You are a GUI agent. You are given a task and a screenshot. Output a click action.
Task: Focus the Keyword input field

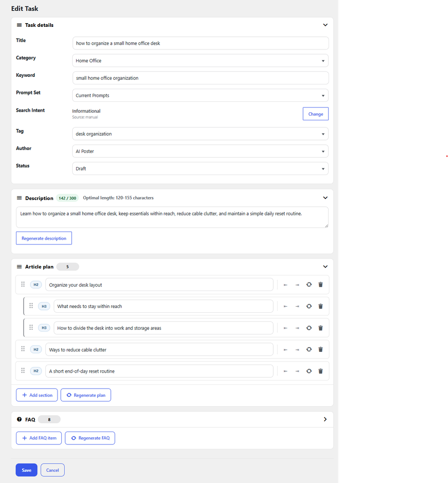[201, 78]
